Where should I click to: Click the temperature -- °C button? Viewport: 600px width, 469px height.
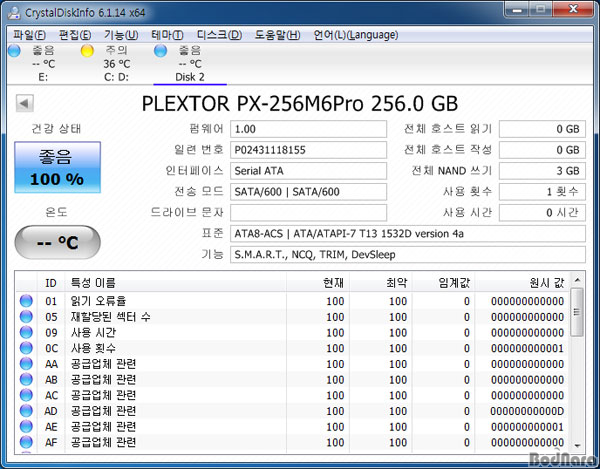57,242
